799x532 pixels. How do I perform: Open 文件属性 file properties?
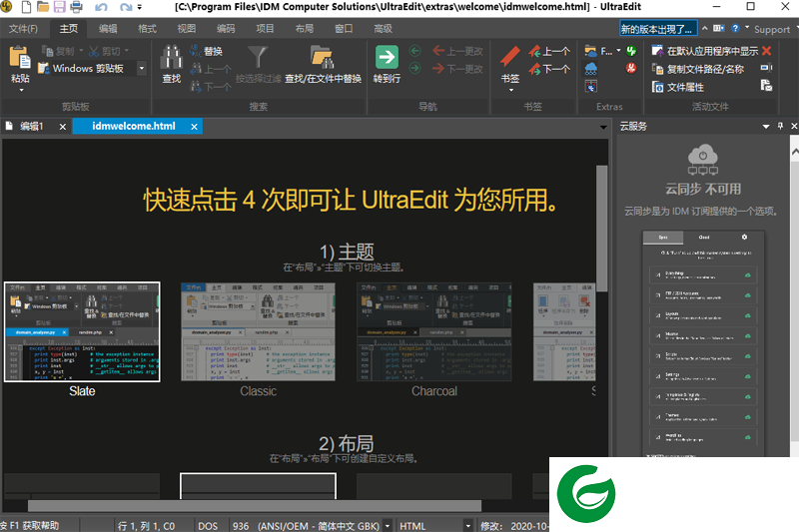(x=678, y=87)
